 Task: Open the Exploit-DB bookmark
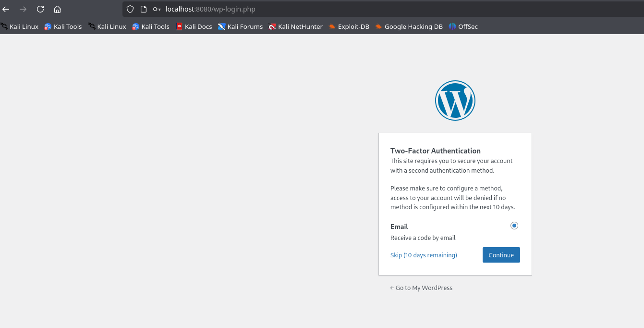point(349,26)
